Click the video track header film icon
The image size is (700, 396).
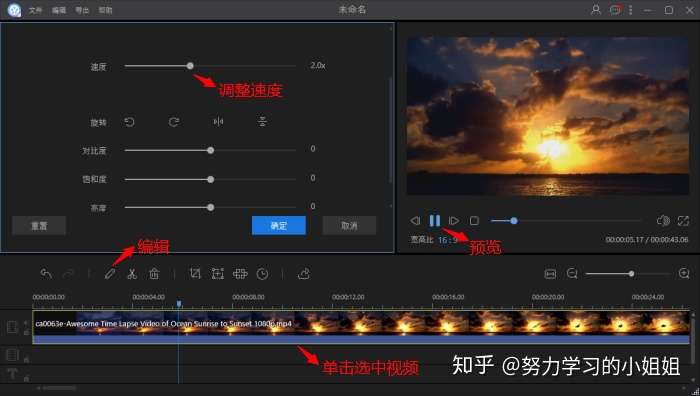point(12,327)
